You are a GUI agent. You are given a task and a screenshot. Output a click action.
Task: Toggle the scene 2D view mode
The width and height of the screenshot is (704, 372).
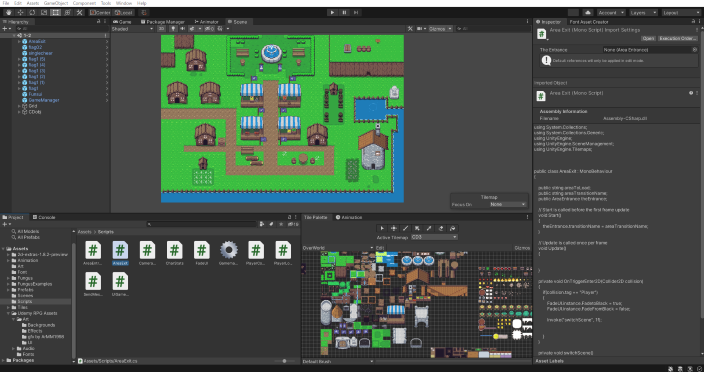click(x=162, y=29)
